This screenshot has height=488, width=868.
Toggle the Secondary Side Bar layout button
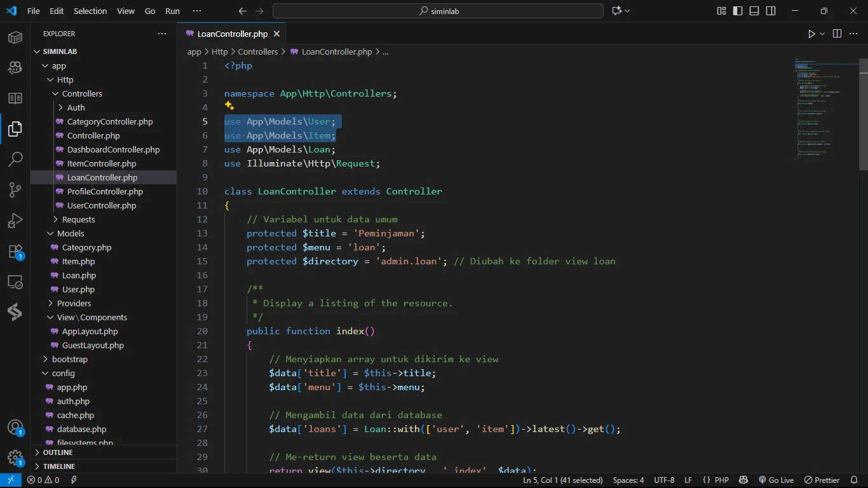coord(771,11)
